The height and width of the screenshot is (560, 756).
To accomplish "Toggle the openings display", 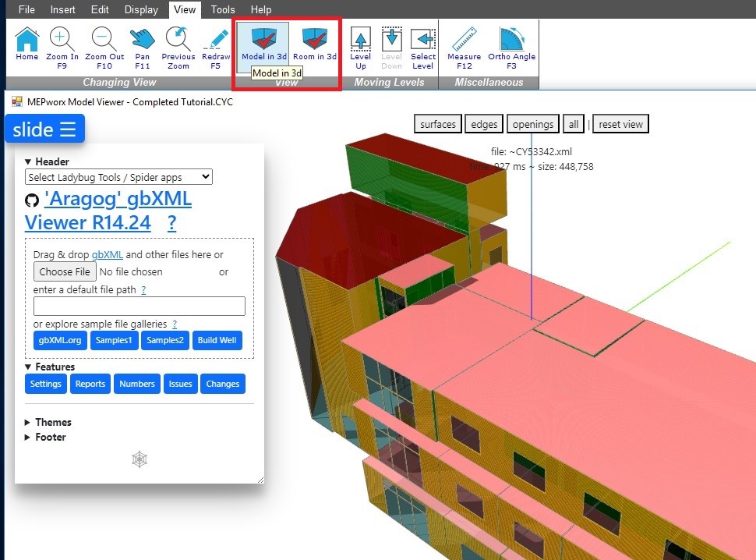I will point(532,123).
